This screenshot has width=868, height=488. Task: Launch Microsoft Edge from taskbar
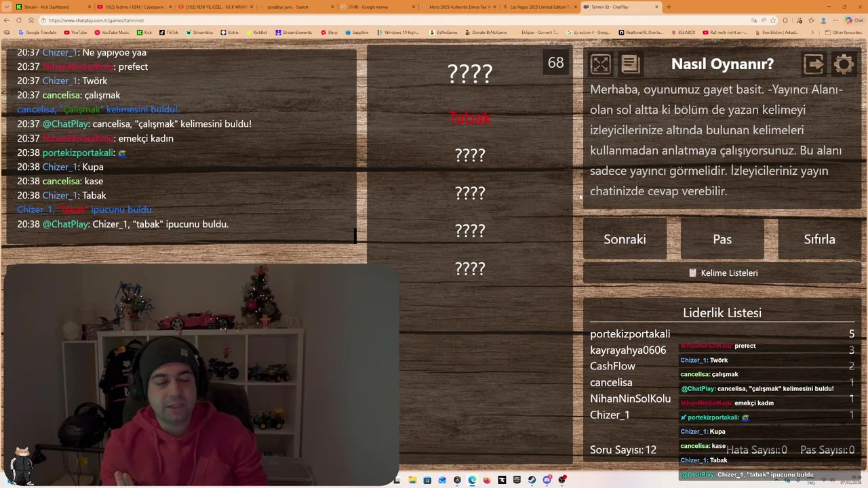(472, 480)
